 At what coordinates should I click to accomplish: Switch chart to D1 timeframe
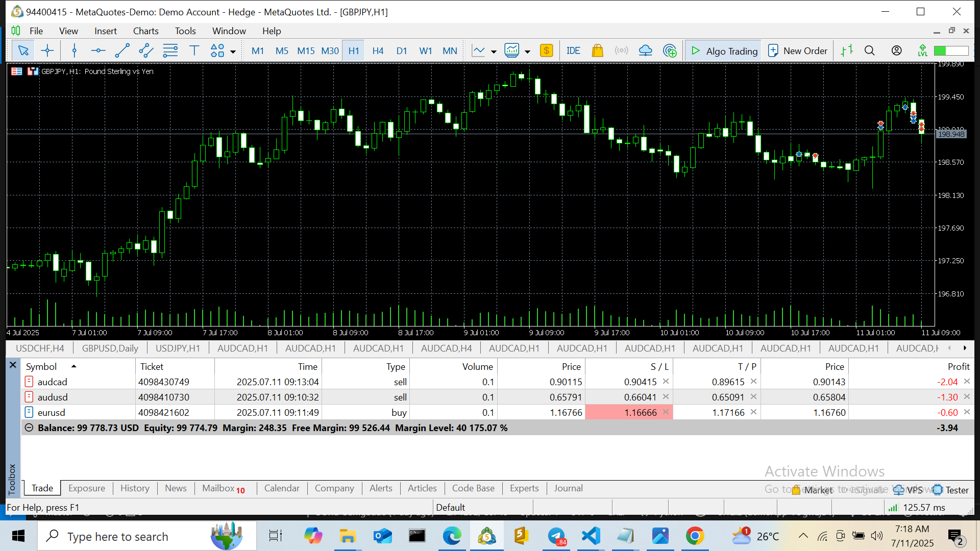[x=402, y=51]
